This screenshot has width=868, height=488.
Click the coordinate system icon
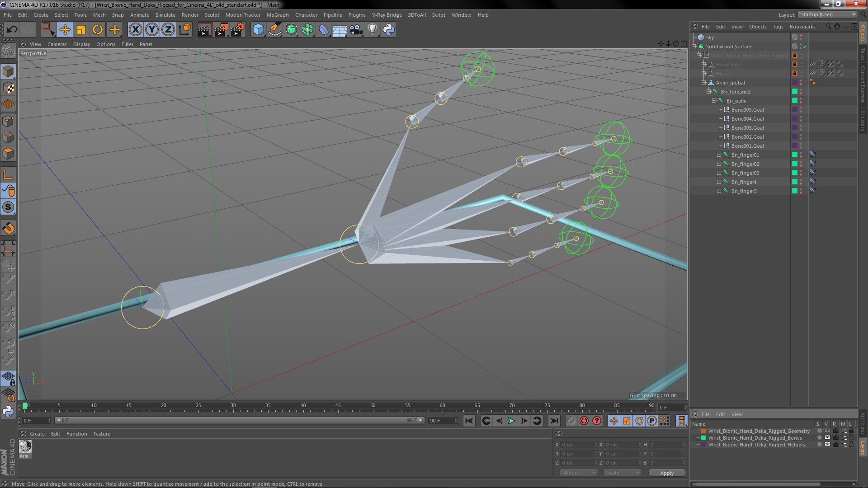(185, 30)
